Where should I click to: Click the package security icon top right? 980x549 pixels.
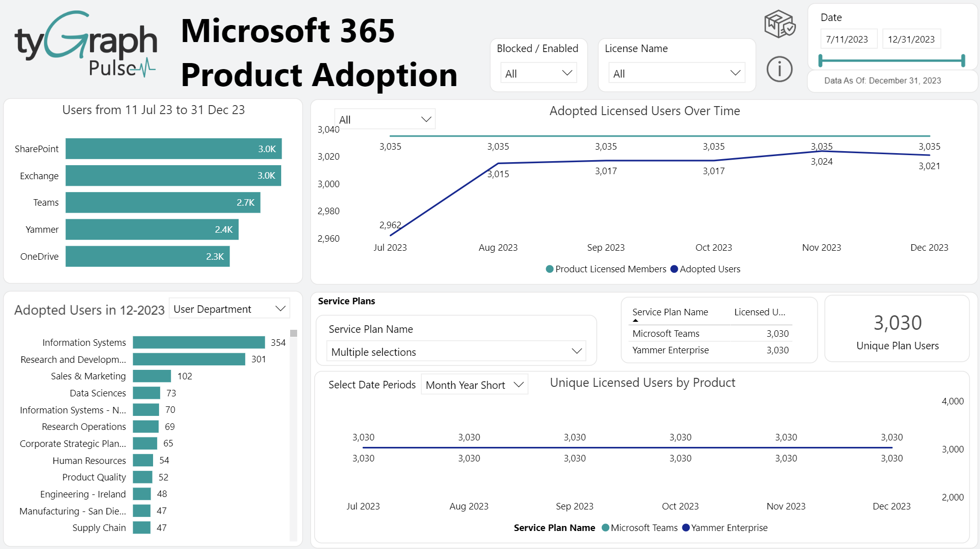[x=778, y=23]
